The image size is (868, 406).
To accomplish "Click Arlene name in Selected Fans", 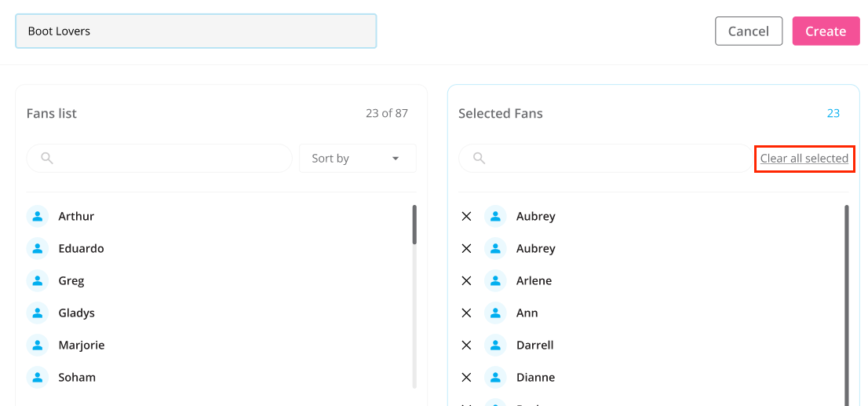I will pos(534,281).
